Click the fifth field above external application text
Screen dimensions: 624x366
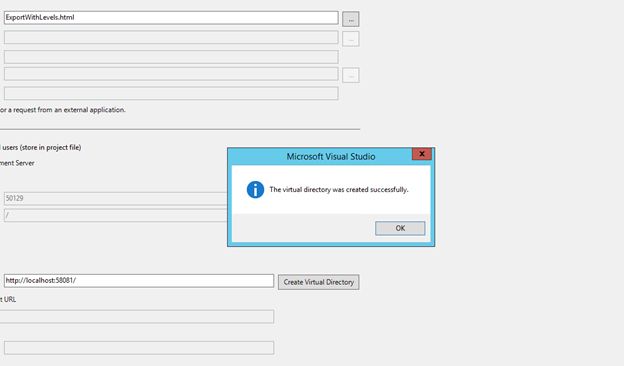171,93
